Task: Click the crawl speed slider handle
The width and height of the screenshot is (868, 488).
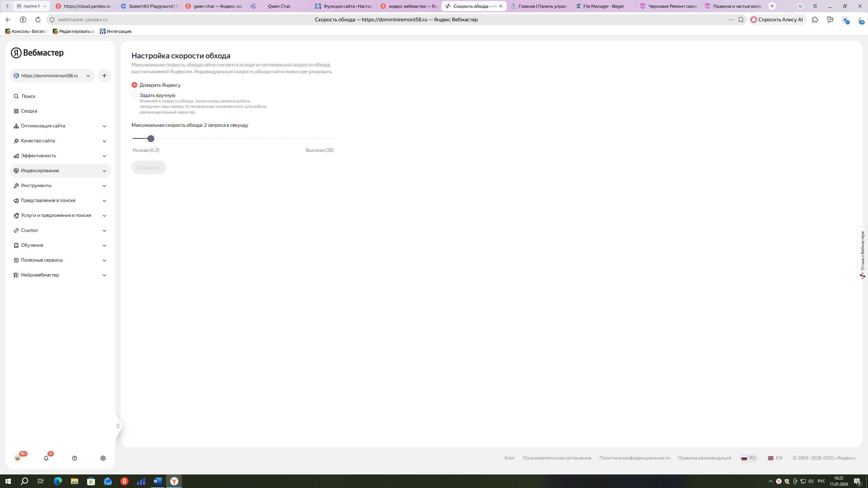Action: coord(151,139)
